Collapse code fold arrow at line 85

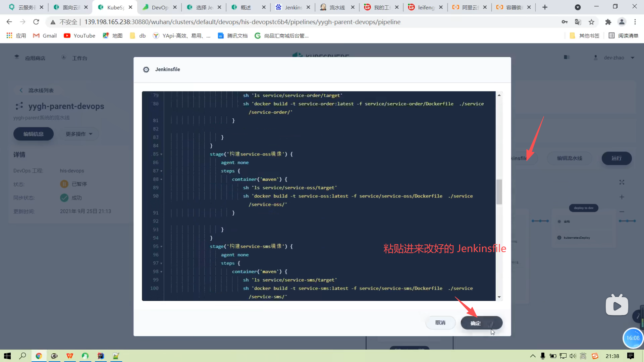tap(161, 154)
